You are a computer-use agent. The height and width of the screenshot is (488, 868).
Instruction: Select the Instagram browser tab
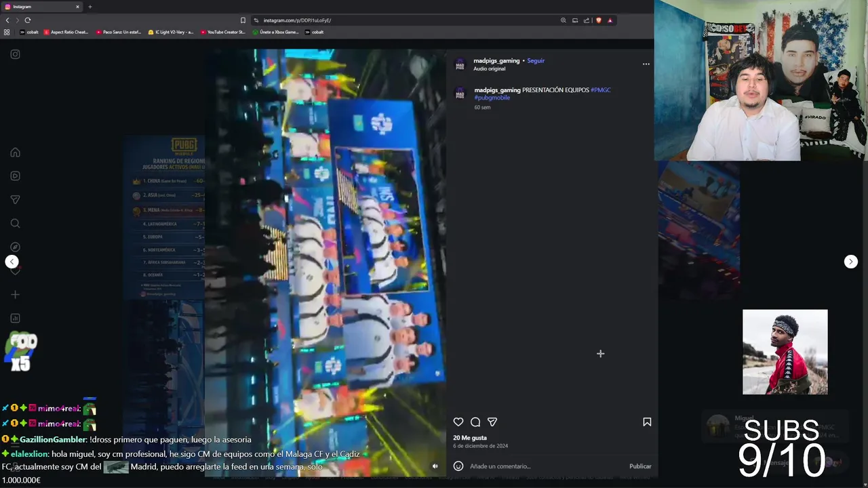tap(42, 7)
